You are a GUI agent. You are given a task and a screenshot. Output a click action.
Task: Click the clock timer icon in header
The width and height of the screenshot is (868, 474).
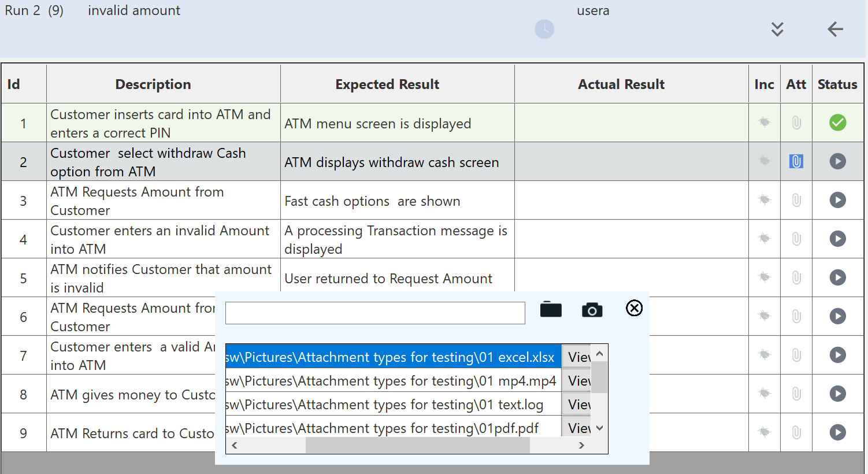pos(544,29)
